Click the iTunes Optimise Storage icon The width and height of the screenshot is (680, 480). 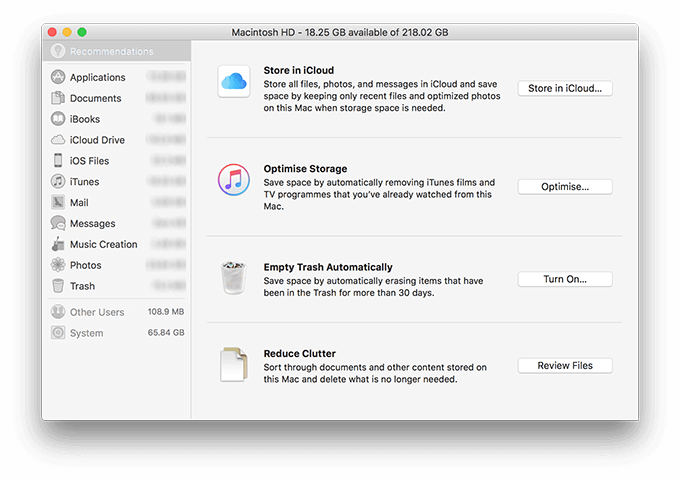tap(233, 181)
